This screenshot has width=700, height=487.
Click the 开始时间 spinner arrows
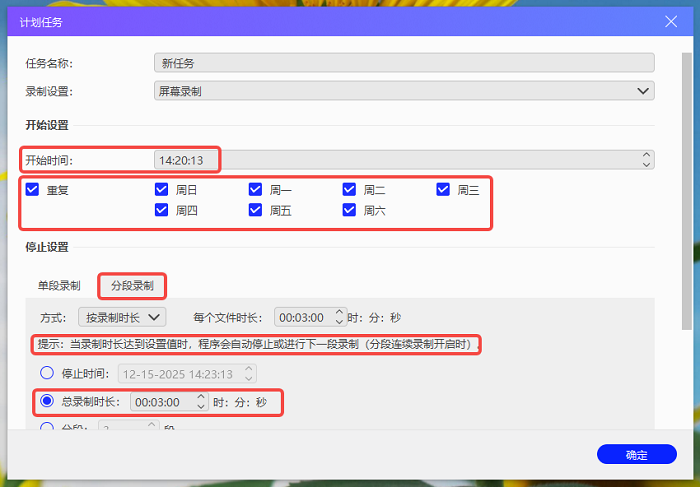(646, 160)
